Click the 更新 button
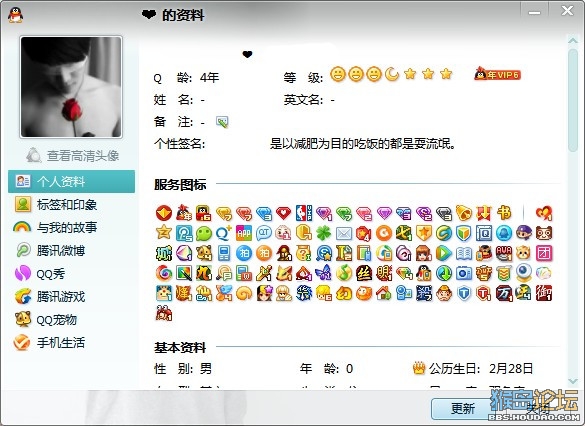Screen dimensions: 585x426 pos(463,408)
